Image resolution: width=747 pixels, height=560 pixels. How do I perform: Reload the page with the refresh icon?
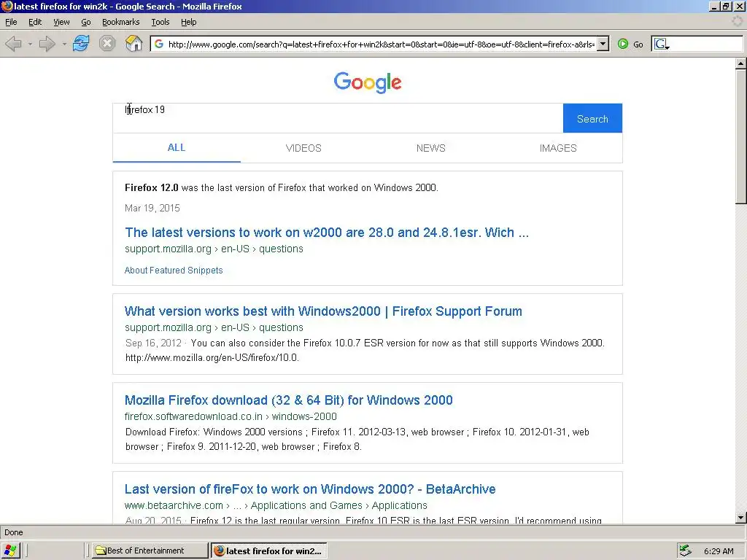coord(81,44)
